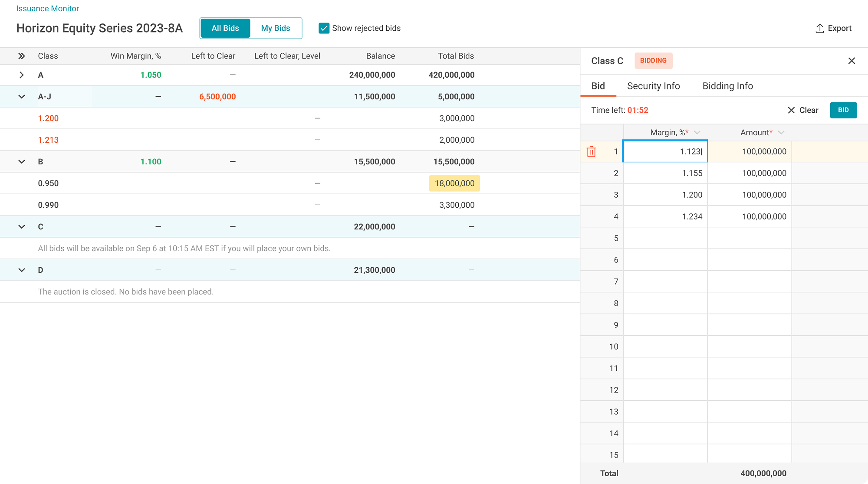Collapse class D row chevron
This screenshot has height=484, width=868.
click(21, 270)
